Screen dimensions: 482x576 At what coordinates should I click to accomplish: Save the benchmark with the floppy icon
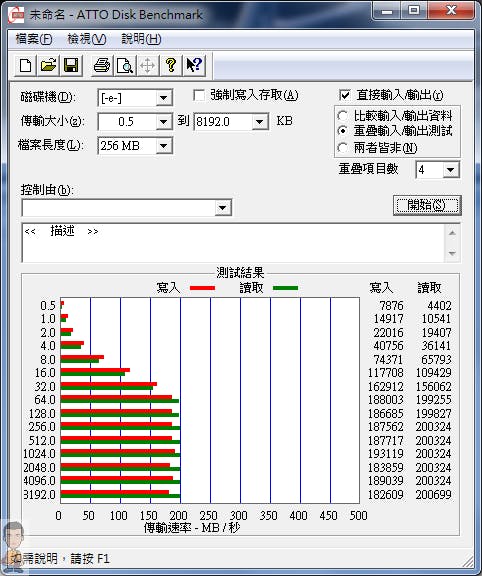(x=71, y=66)
